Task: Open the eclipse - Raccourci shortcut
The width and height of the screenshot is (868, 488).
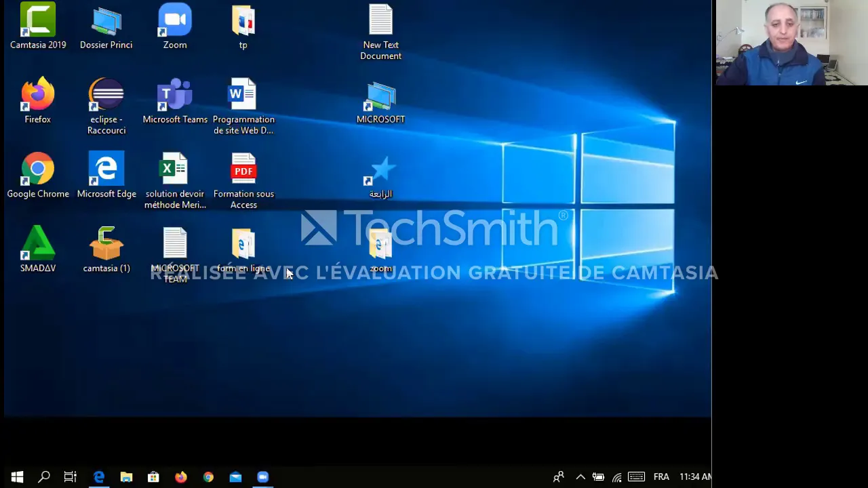Action: (x=106, y=106)
